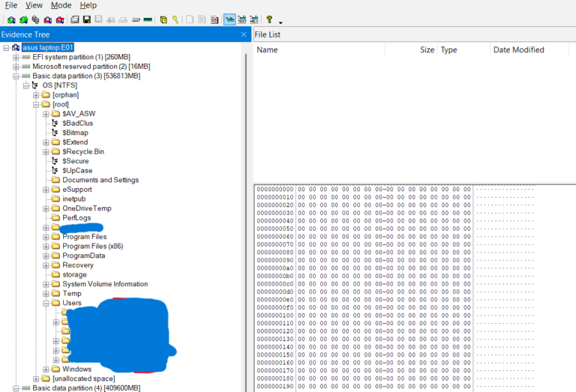This screenshot has width=576, height=392.
Task: Toggle the HEX viewer mode icon
Action: (x=254, y=19)
